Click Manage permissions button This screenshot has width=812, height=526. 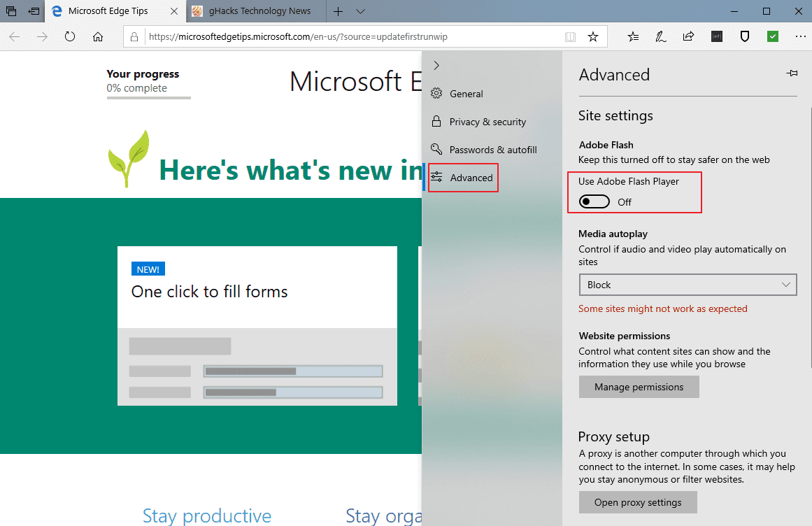[x=639, y=387]
